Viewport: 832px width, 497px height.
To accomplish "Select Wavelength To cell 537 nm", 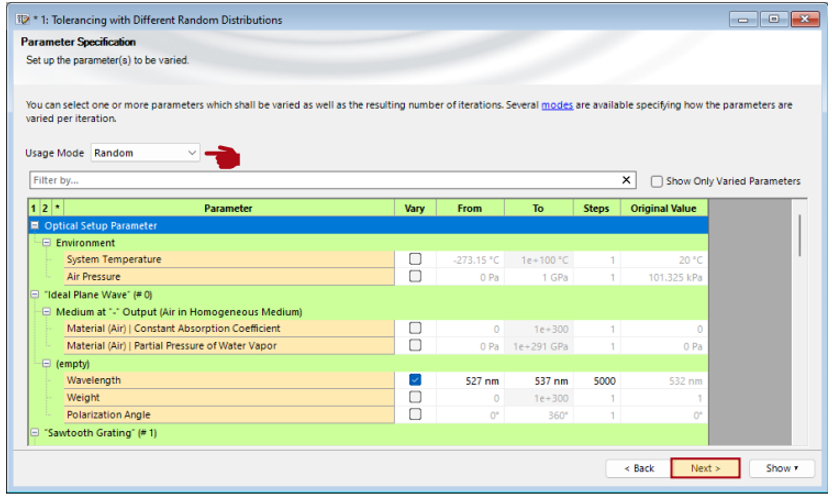I will pos(538,381).
